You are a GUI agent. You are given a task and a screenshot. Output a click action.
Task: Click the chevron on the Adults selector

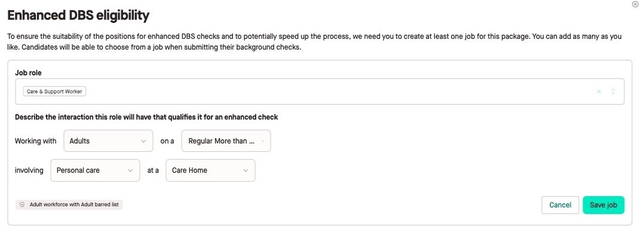coord(143,141)
